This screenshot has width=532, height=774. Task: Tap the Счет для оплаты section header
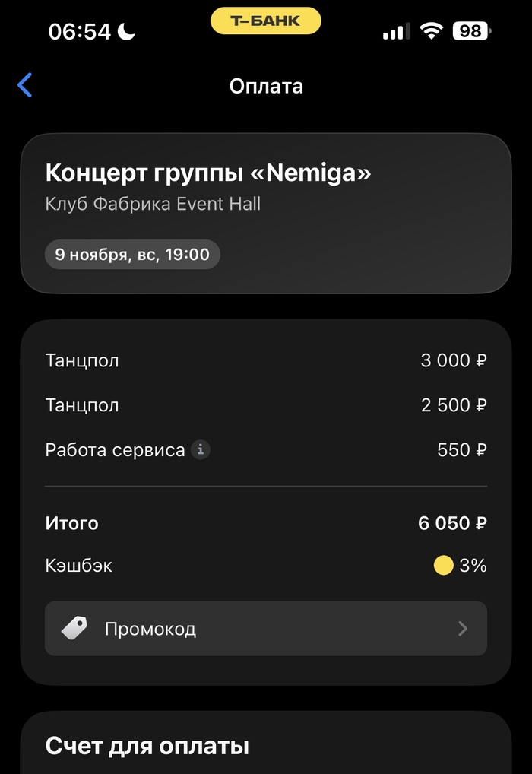pos(147,746)
